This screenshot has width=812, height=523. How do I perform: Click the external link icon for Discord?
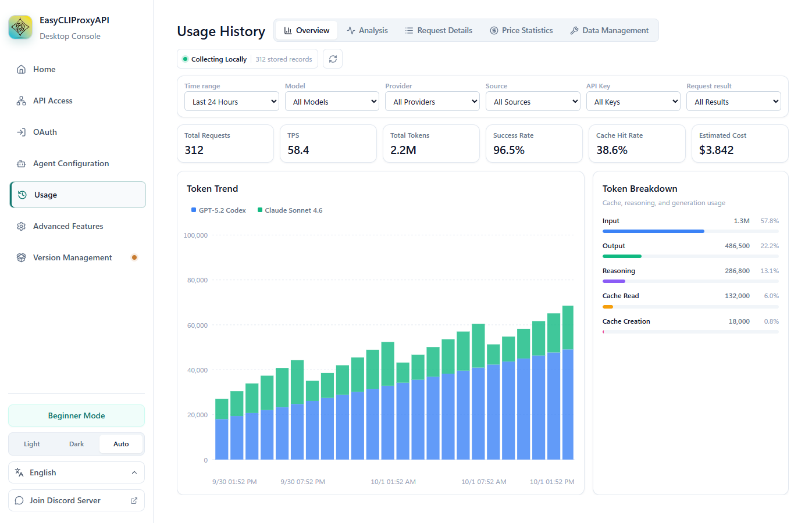pos(134,500)
